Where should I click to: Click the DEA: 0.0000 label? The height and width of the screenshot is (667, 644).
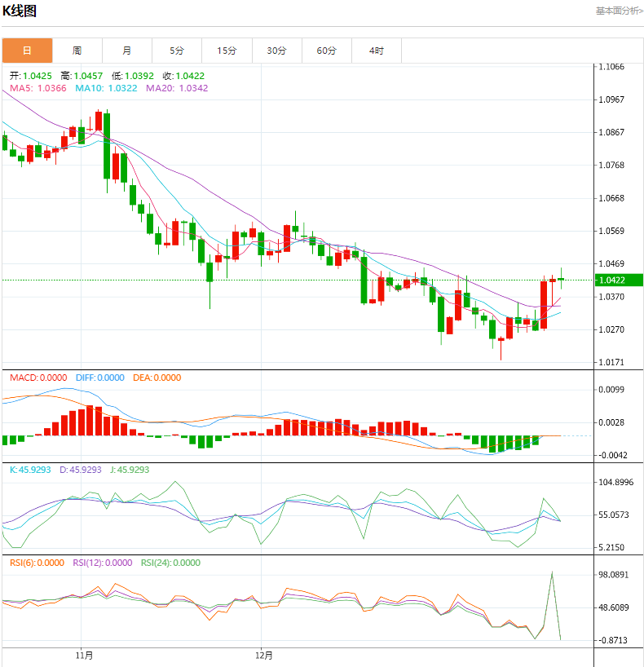point(157,378)
